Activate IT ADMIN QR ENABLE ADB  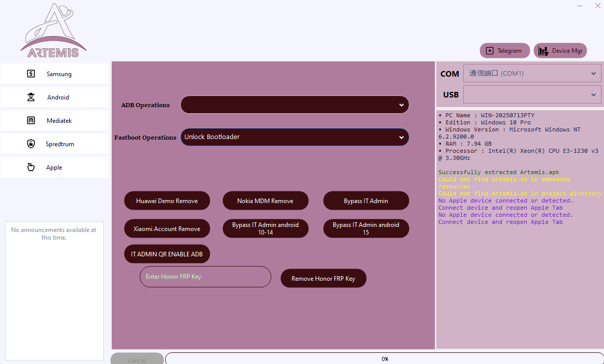tap(167, 254)
